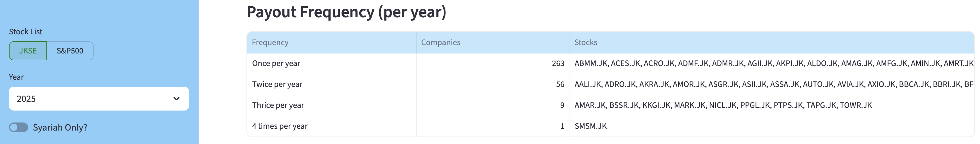
Task: Select the 'Once per year' frequency cell
Action: 276,63
